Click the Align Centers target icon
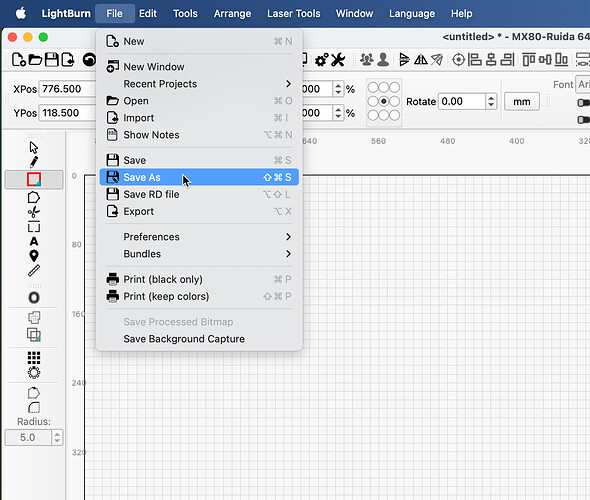 click(x=458, y=59)
